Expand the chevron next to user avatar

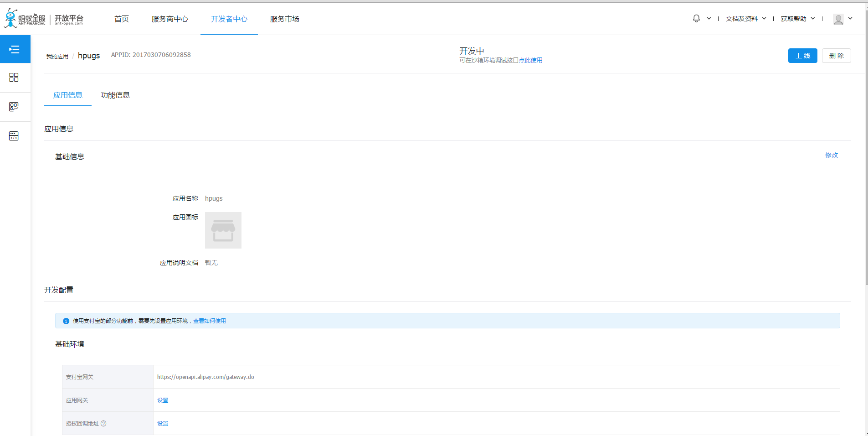pyautogui.click(x=850, y=19)
